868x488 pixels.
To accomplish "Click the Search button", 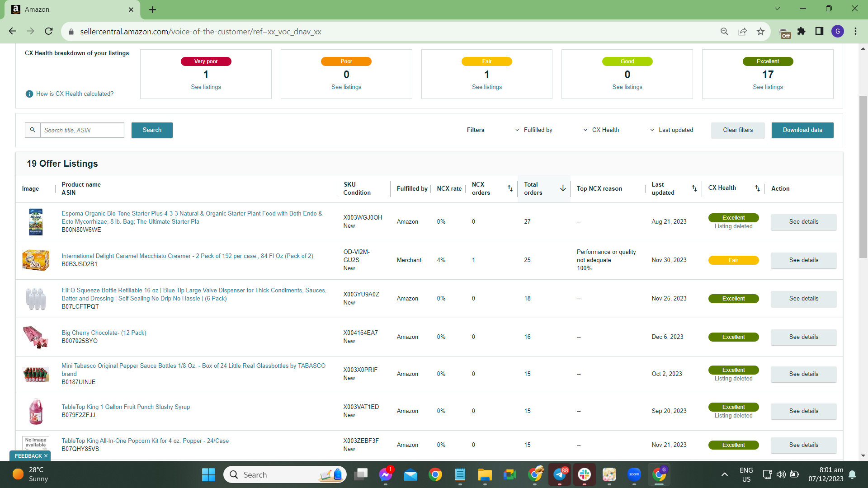I will click(152, 130).
